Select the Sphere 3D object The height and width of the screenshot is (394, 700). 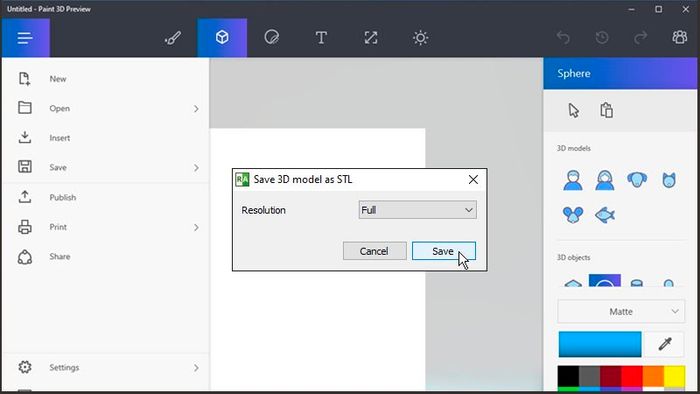(x=605, y=281)
